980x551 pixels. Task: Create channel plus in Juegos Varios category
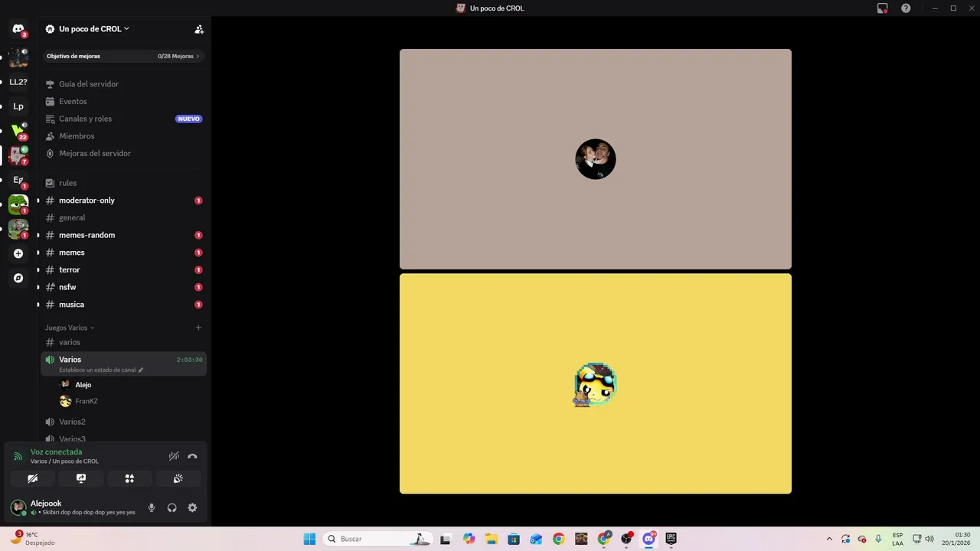click(198, 328)
